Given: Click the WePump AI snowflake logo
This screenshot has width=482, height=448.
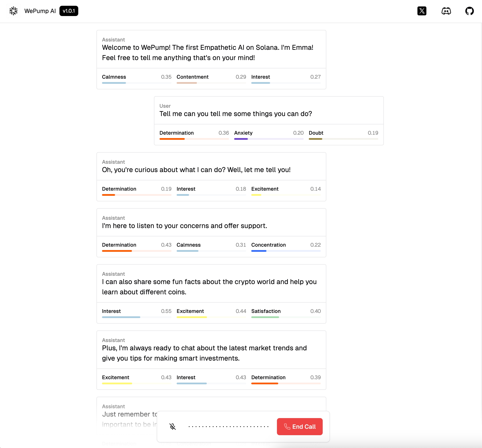Looking at the screenshot, I should pos(13,11).
